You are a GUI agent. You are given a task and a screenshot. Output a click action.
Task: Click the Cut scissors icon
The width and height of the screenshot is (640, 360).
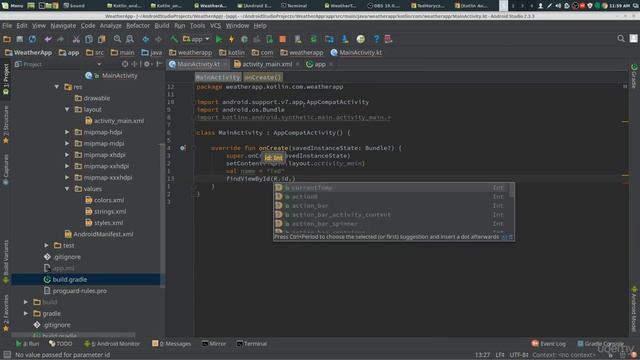[x=76, y=39]
